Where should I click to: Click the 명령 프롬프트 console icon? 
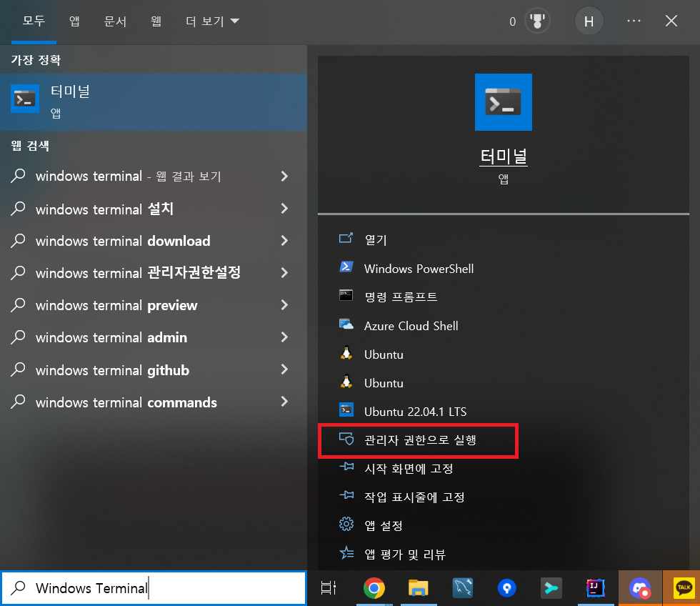pos(346,295)
